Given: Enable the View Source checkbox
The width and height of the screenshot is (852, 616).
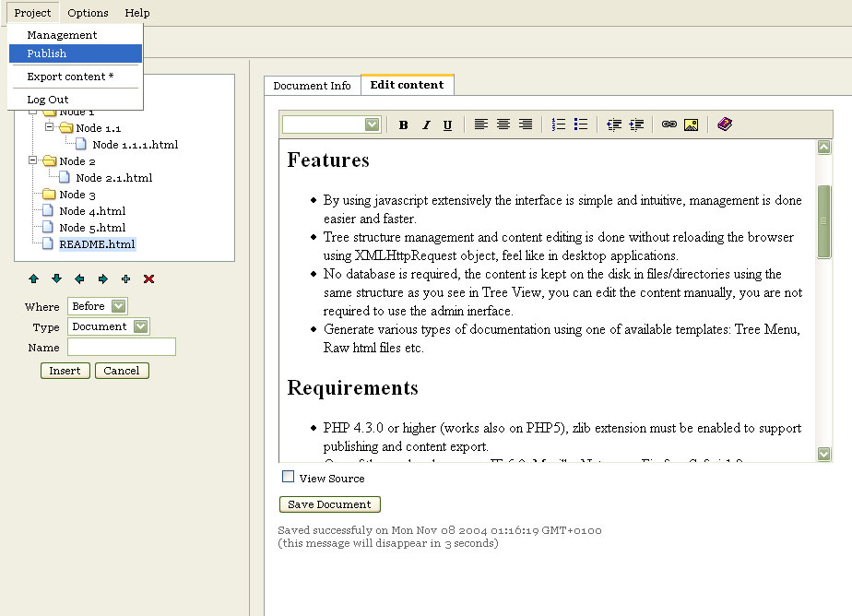Looking at the screenshot, I should pos(289,477).
